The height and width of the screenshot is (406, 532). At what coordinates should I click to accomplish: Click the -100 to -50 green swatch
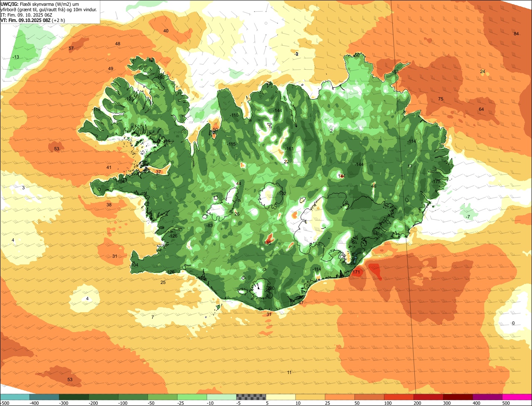pos(133,397)
